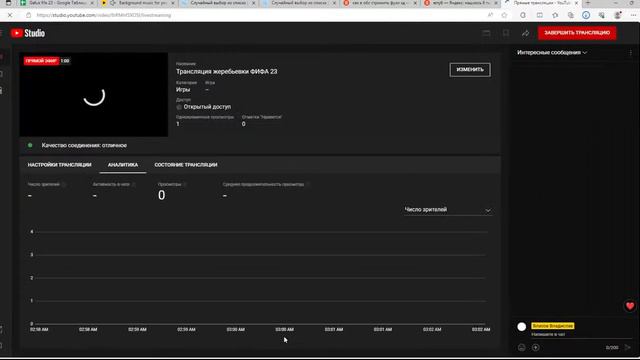Click info icon beside average view duration
This screenshot has width=640, height=360.
click(308, 184)
